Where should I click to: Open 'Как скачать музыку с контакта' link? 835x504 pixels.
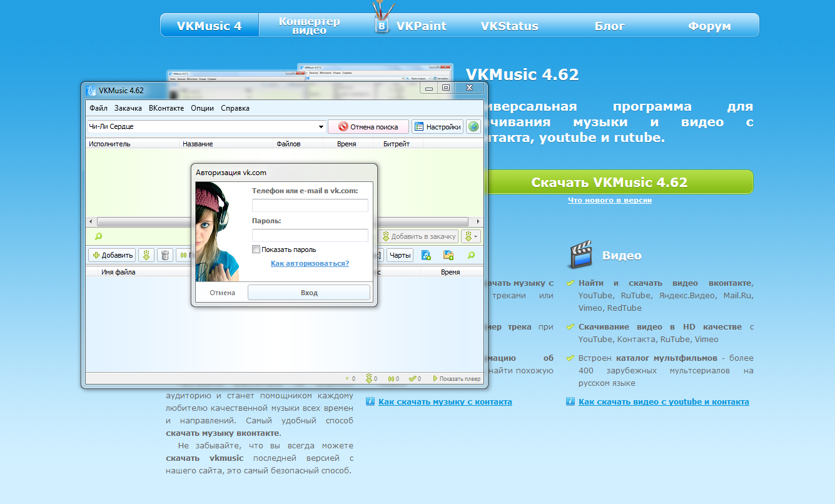point(445,401)
